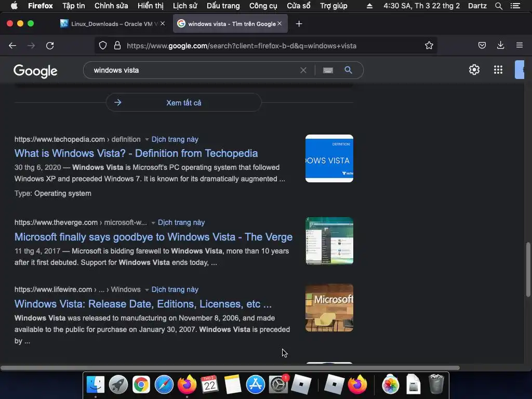532x399 pixels.
Task: Click the Google search text field
Action: tap(193, 70)
